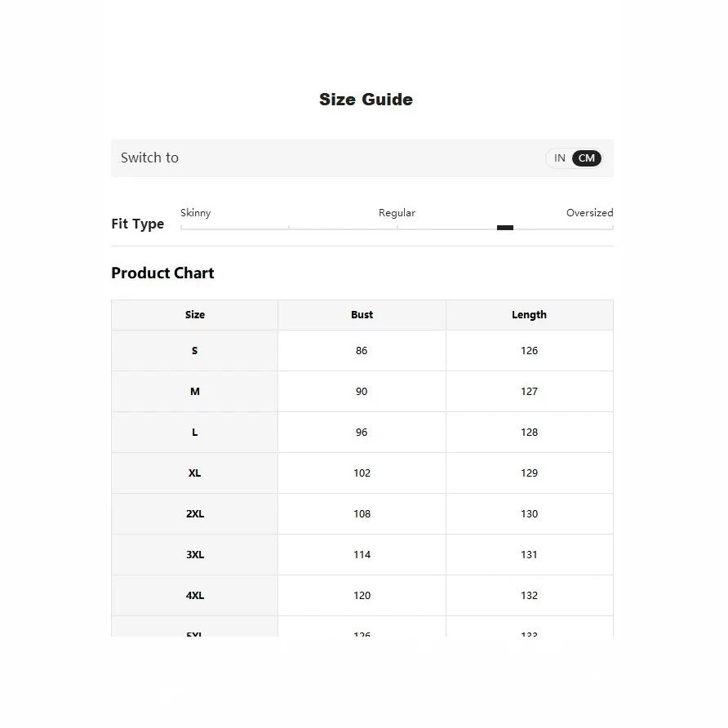Click the Fit Type slider marker
This screenshot has width=728, height=728.
504,228
